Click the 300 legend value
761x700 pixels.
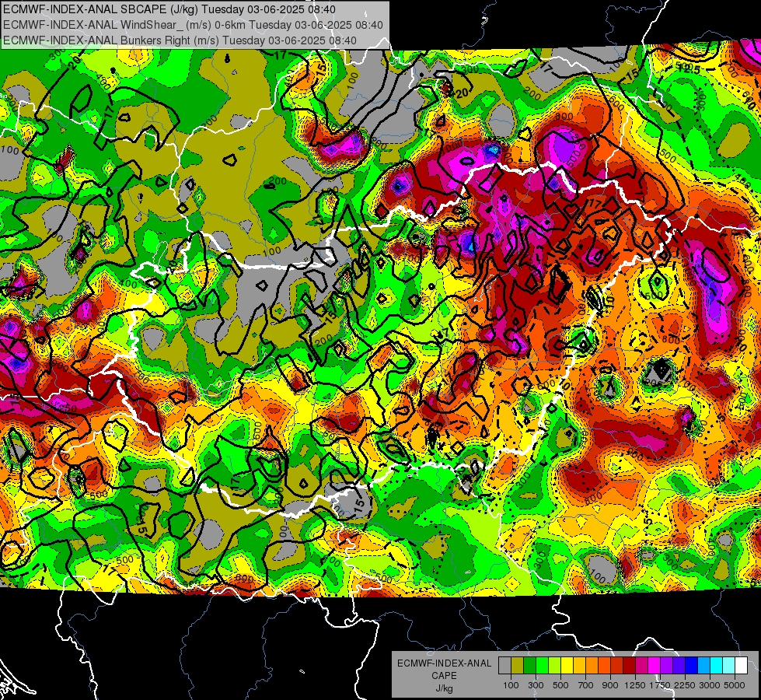[536, 685]
